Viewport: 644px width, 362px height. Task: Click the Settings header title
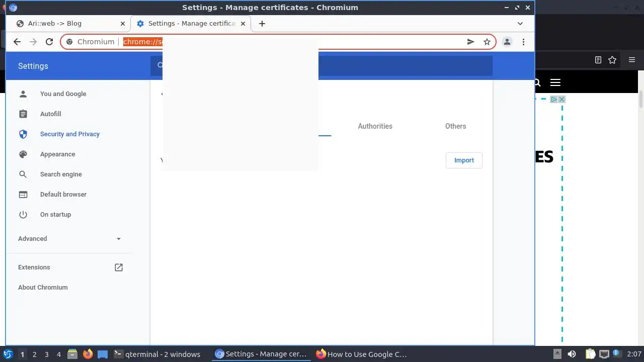coord(33,66)
